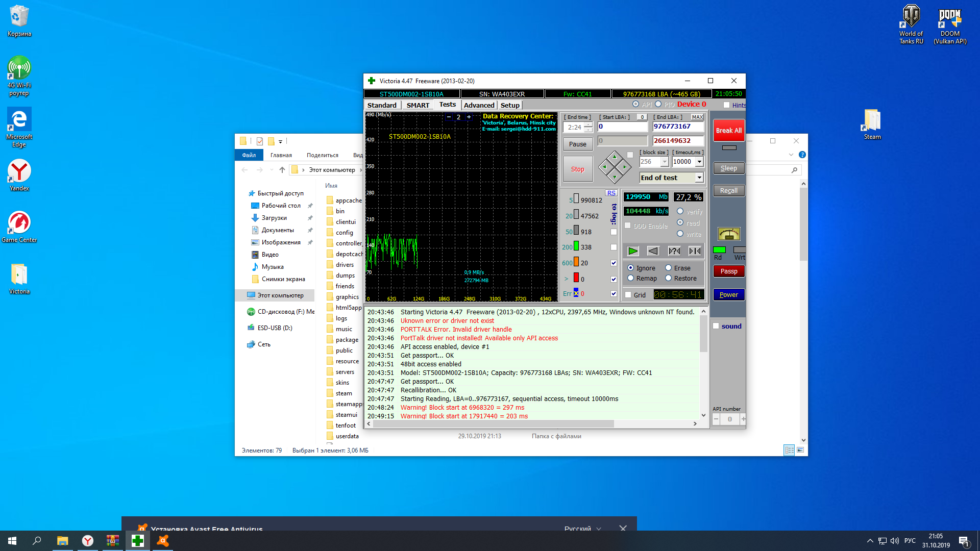Click the up arrow on diamond navigator
The width and height of the screenshot is (980, 551).
(615, 157)
